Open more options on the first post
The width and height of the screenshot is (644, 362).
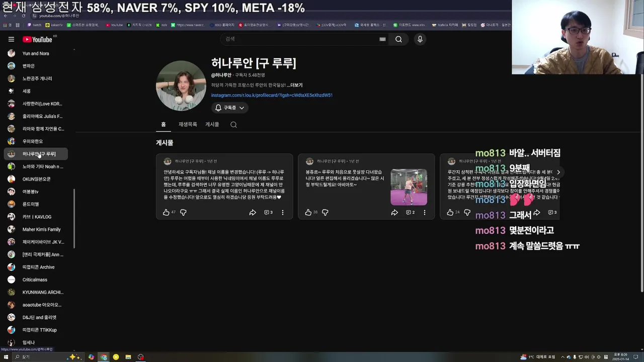point(283,213)
